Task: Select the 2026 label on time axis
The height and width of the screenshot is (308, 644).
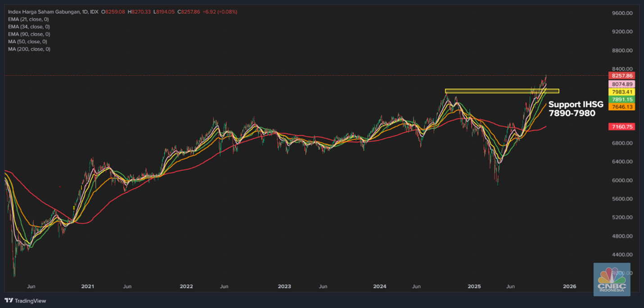Action: [x=569, y=286]
